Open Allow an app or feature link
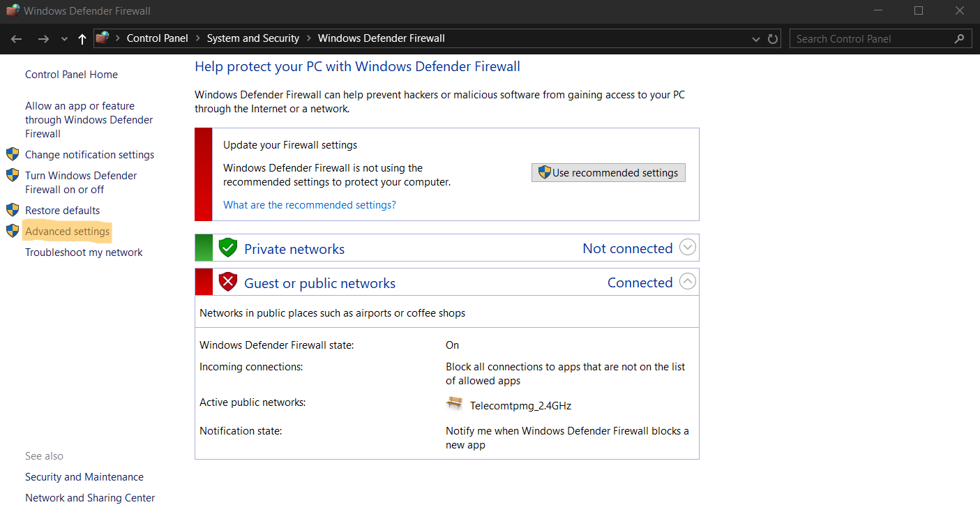The image size is (980, 521). (89, 120)
